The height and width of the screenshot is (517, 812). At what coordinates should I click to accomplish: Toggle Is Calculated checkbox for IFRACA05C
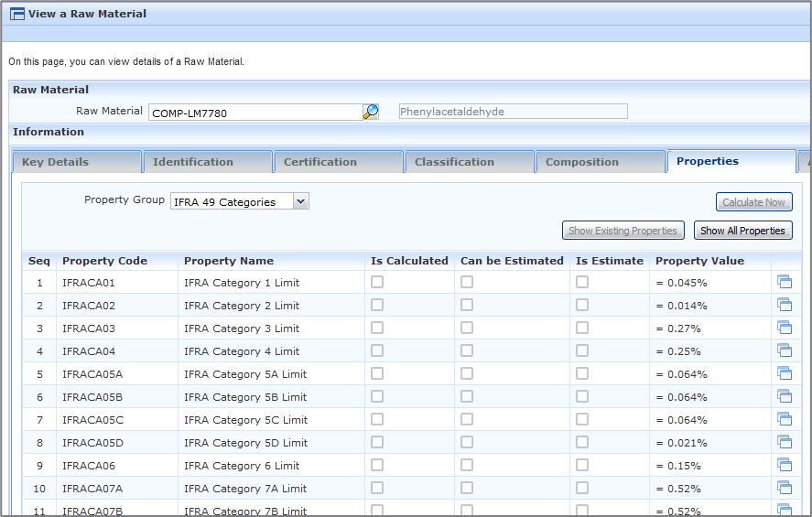pos(377,419)
